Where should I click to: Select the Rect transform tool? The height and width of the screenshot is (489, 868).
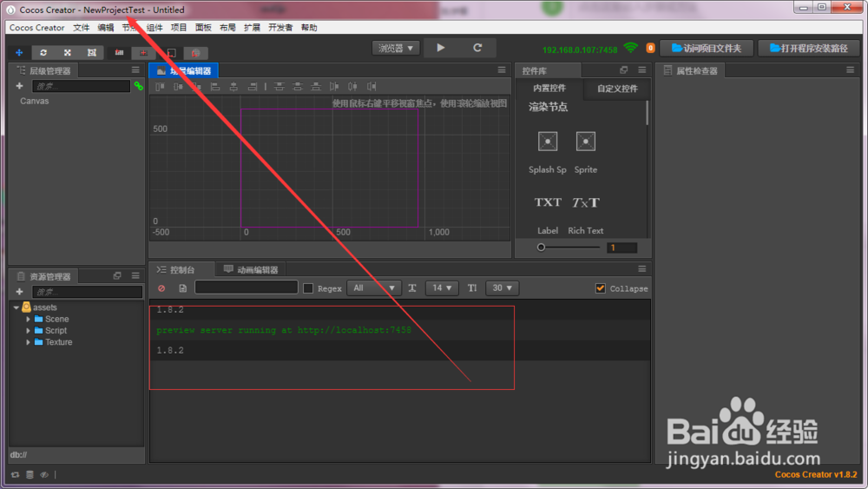(92, 53)
